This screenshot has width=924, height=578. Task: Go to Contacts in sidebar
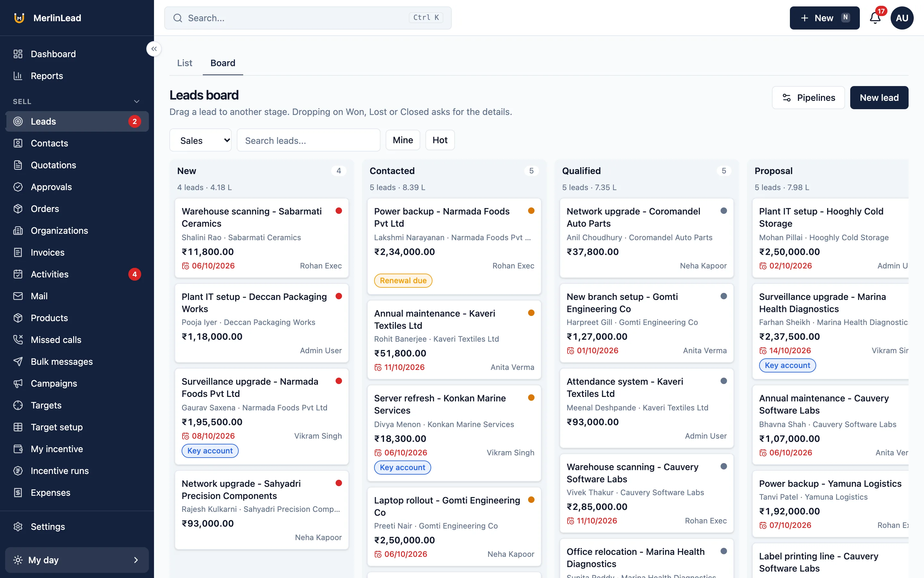pyautogui.click(x=77, y=143)
